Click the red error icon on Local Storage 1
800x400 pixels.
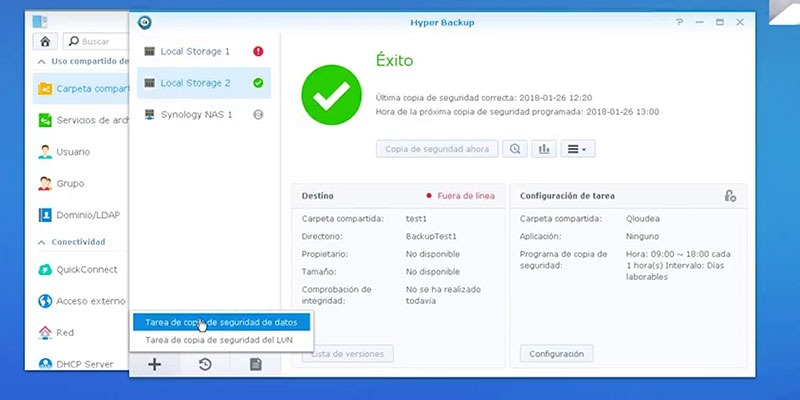tap(258, 51)
